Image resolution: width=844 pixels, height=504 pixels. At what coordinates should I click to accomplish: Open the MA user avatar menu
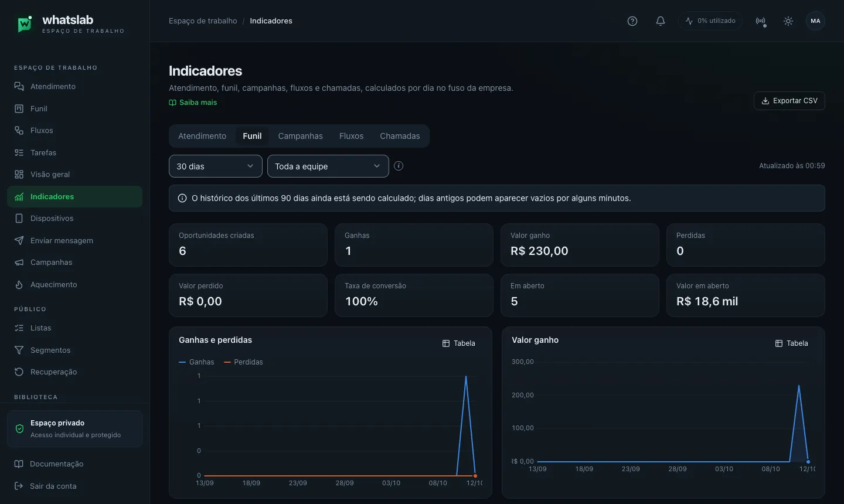[x=815, y=21]
